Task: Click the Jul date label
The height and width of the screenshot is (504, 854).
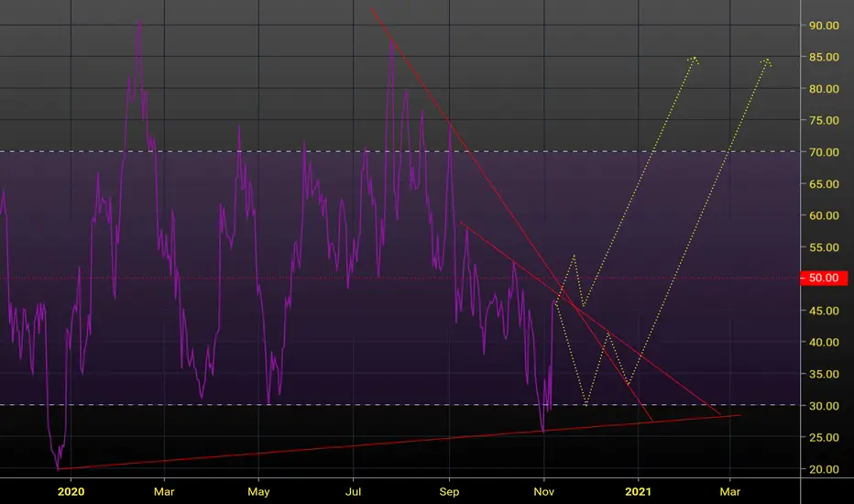Action: coord(353,491)
